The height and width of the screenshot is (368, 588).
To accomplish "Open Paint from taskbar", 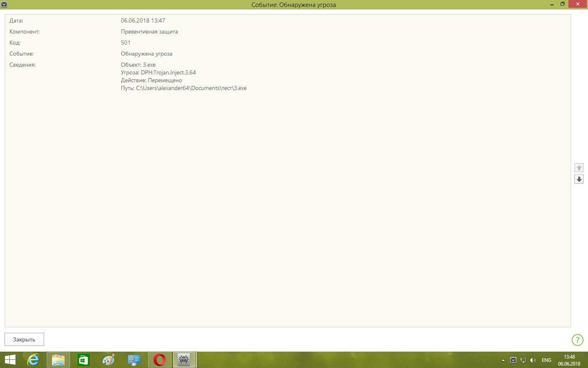I will [x=109, y=360].
